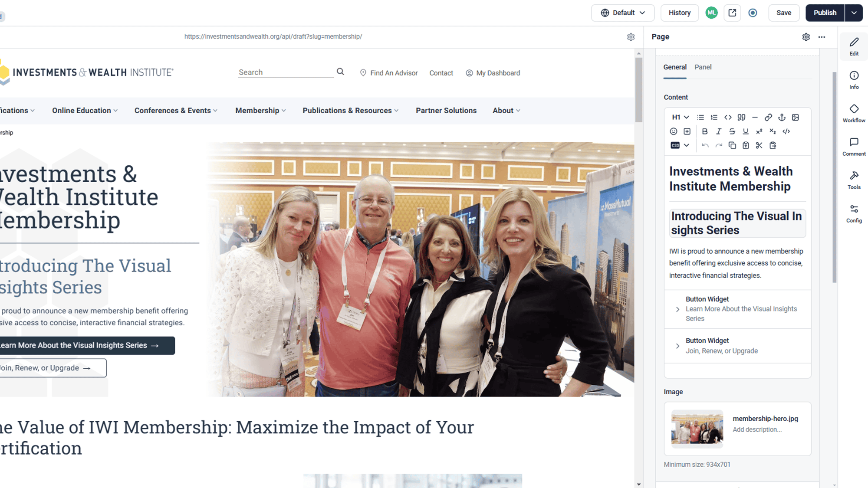
Task: Click the Publish button
Action: [x=825, y=13]
